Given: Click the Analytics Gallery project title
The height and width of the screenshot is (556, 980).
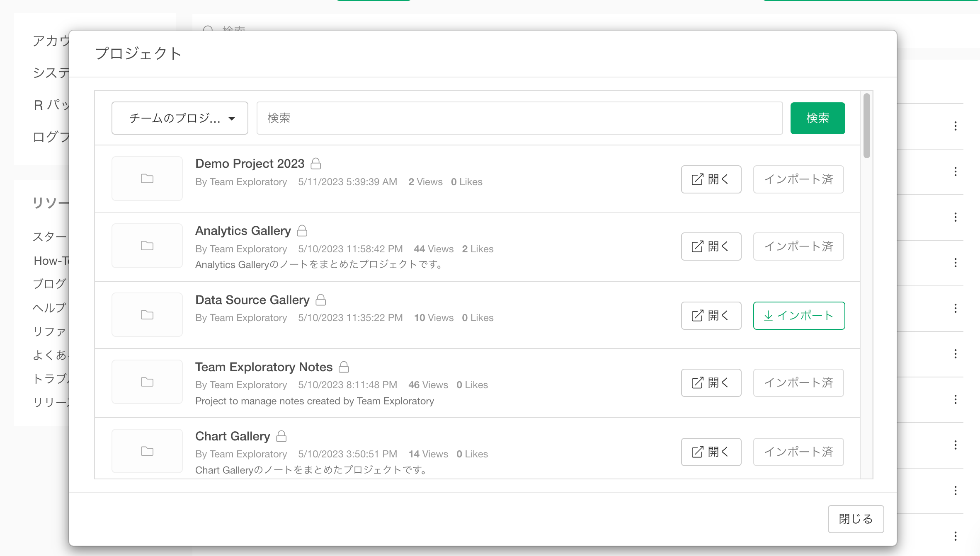Looking at the screenshot, I should [243, 231].
